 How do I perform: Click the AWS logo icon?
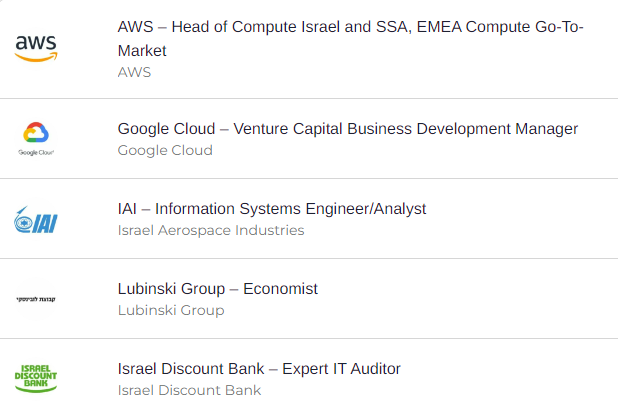tap(36, 48)
